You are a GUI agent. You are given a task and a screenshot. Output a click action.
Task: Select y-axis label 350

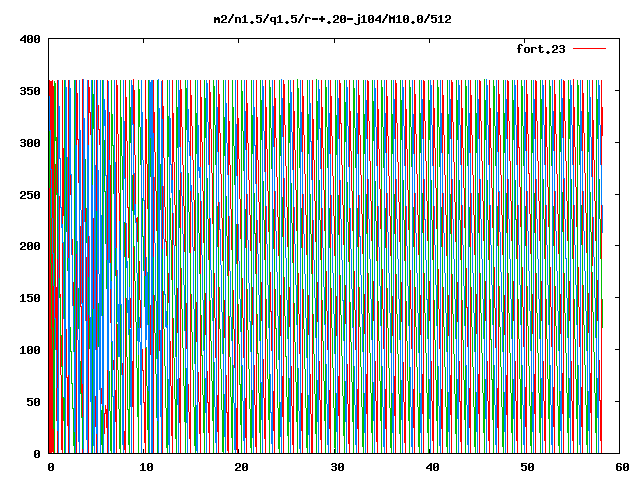point(30,91)
